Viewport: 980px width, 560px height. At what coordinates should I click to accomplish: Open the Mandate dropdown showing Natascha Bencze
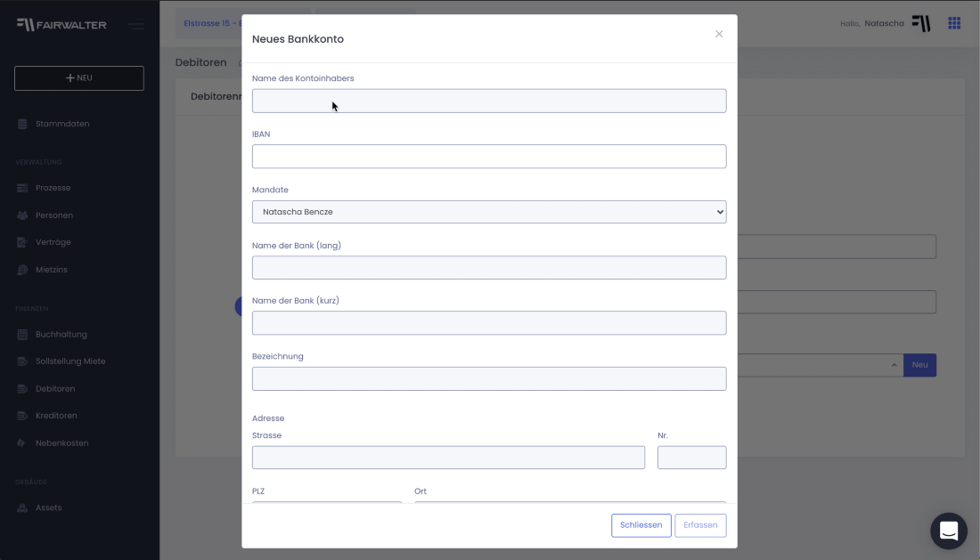(x=489, y=212)
